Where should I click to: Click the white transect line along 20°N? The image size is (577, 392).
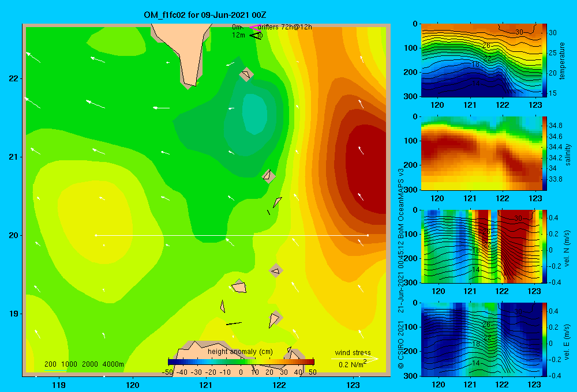click(232, 235)
